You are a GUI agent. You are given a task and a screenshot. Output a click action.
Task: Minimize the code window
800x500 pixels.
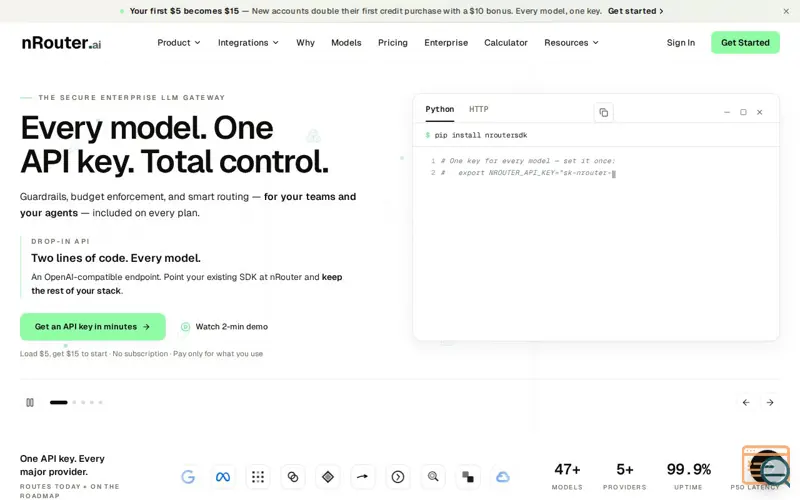tap(727, 112)
